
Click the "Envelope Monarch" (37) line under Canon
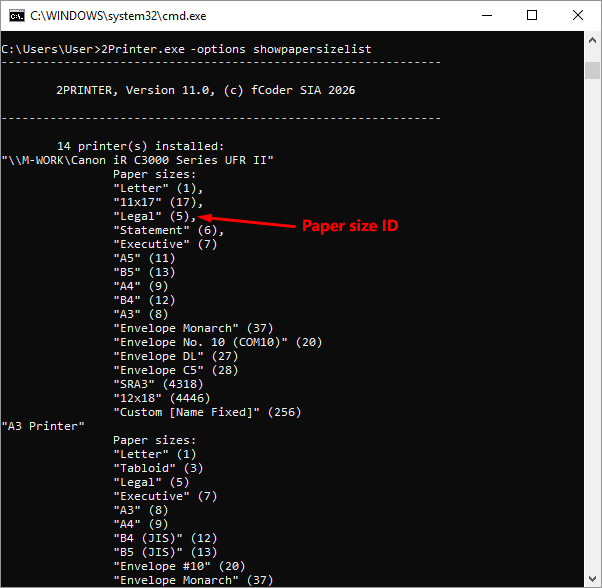click(193, 329)
